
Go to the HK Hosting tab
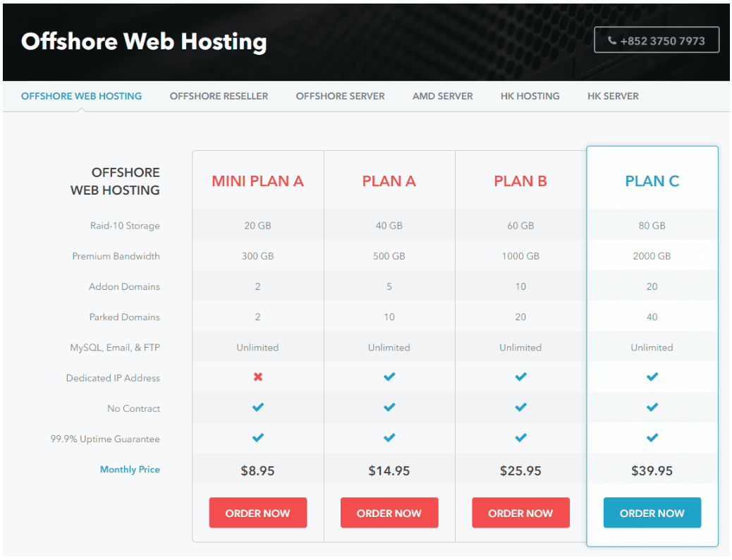[530, 96]
